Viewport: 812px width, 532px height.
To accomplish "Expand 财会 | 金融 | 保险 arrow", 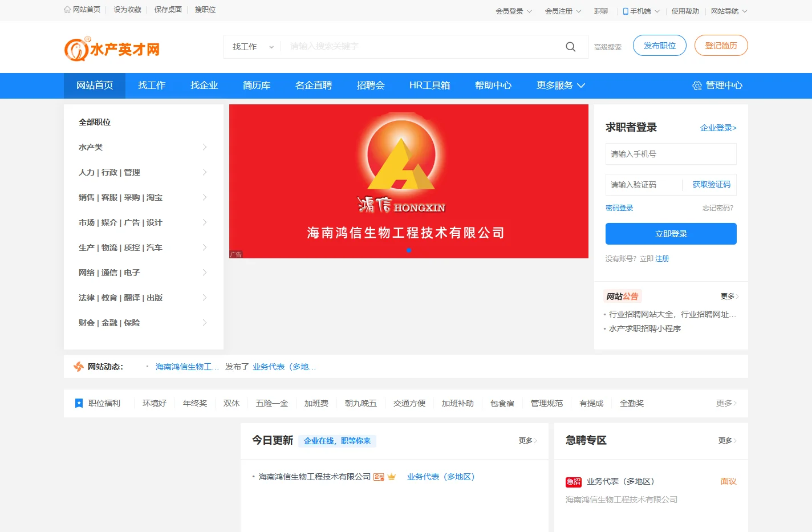I will 205,323.
